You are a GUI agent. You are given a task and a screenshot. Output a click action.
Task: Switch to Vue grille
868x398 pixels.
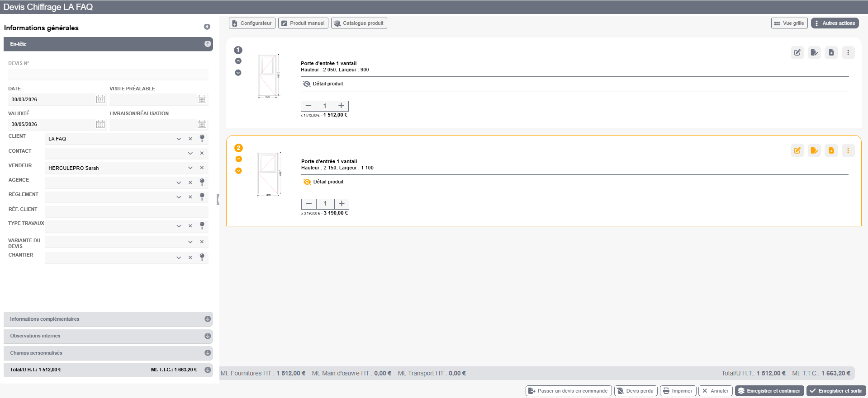pyautogui.click(x=789, y=23)
